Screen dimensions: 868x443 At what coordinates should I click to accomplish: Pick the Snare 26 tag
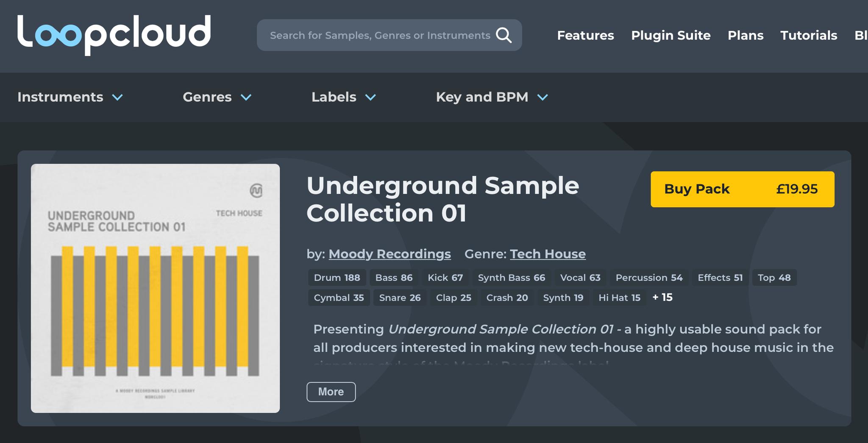click(400, 298)
